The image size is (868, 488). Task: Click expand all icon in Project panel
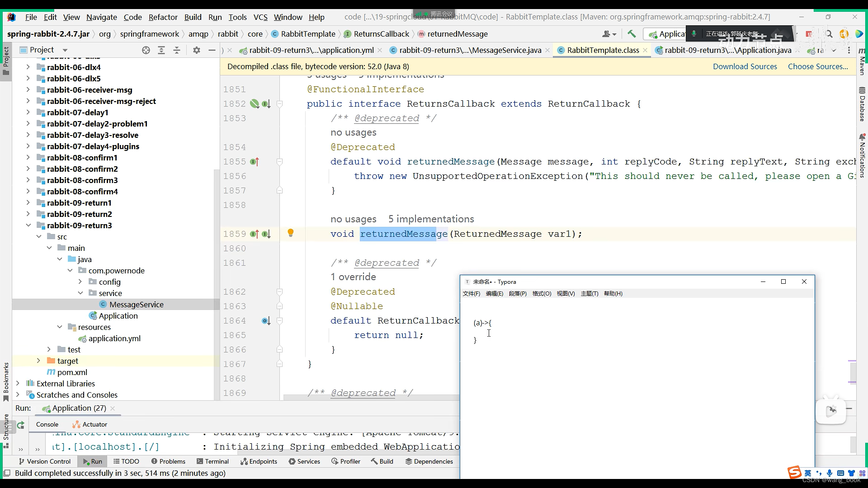point(161,50)
